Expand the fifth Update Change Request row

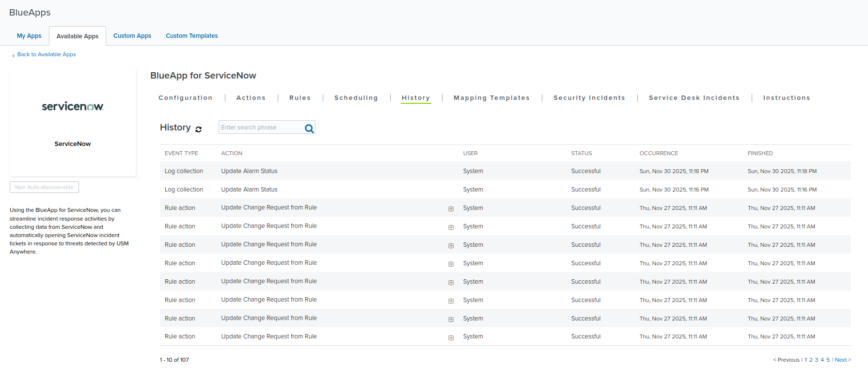(x=451, y=283)
